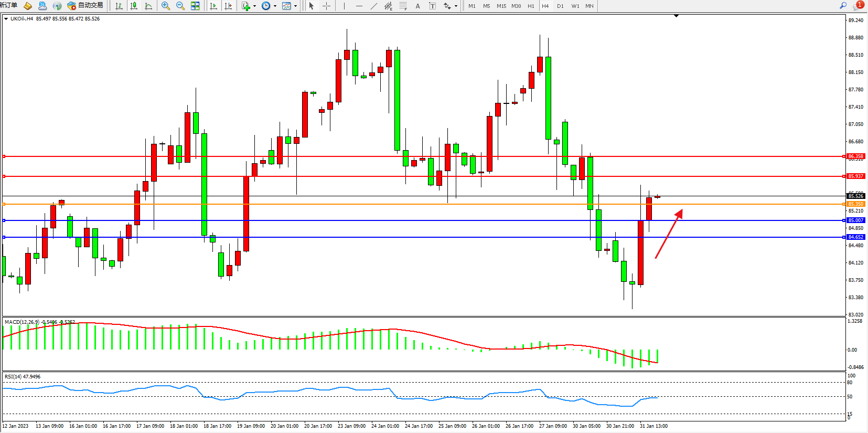Viewport: 868px width, 433px height.
Task: Open the tile windows layout icon
Action: click(195, 6)
